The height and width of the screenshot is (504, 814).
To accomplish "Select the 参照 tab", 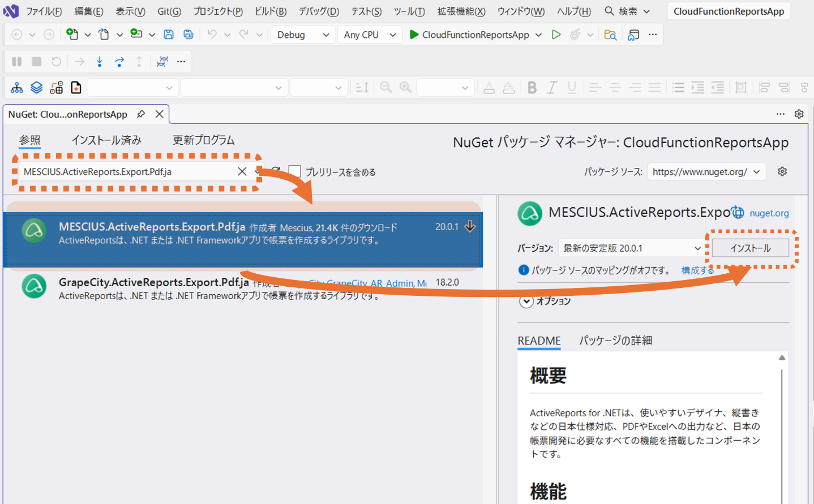I will coord(30,140).
